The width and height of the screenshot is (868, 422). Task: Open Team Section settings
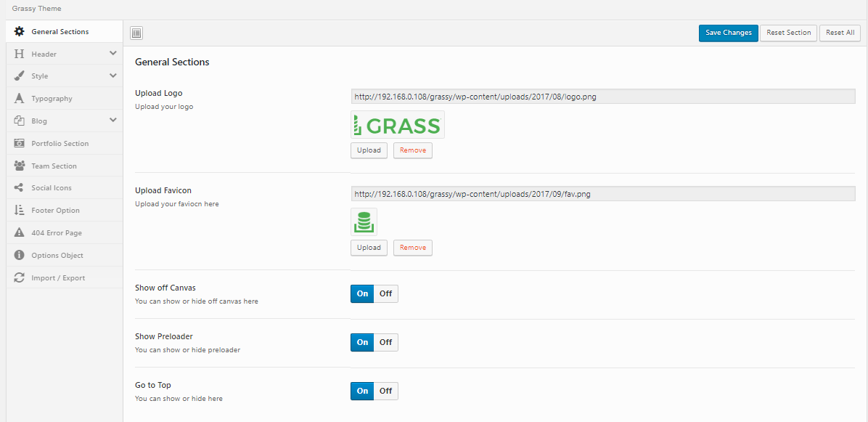pyautogui.click(x=64, y=166)
